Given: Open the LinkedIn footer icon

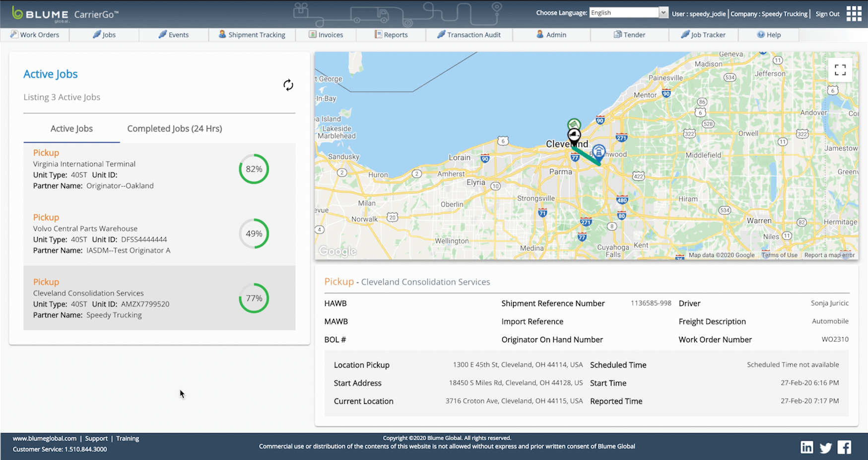Looking at the screenshot, I should [x=807, y=447].
